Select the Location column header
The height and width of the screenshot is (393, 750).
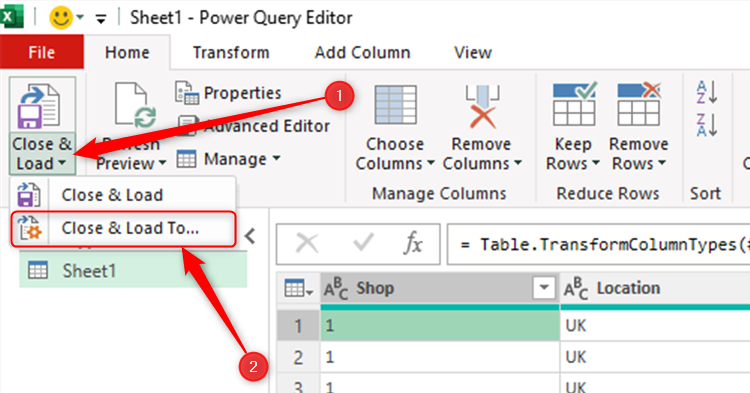(655, 289)
